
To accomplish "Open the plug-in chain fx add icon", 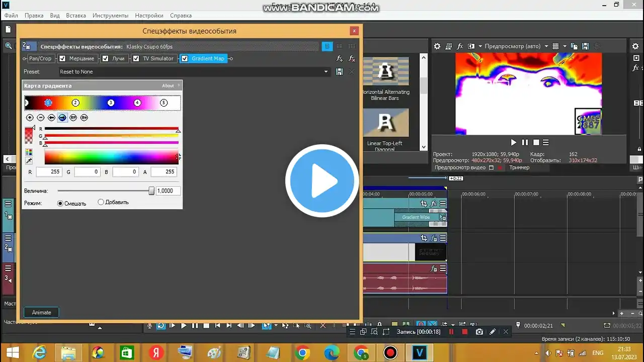I will (x=340, y=59).
